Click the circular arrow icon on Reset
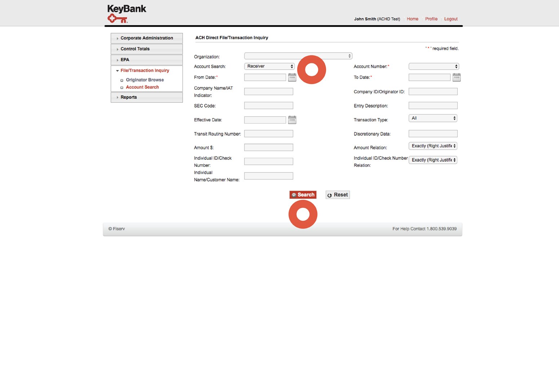559x392 pixels. point(330,195)
